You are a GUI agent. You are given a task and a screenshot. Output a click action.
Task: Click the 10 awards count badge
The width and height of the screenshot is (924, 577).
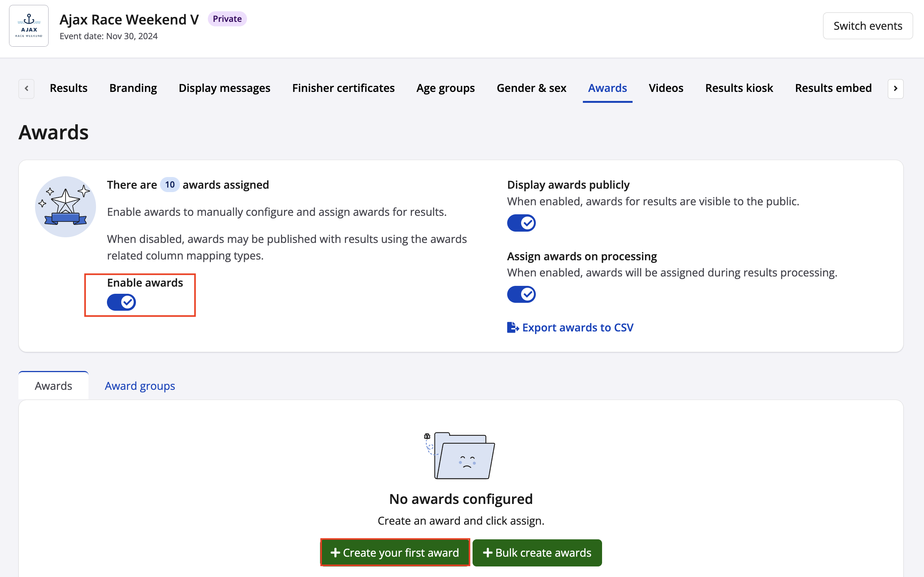[169, 185]
